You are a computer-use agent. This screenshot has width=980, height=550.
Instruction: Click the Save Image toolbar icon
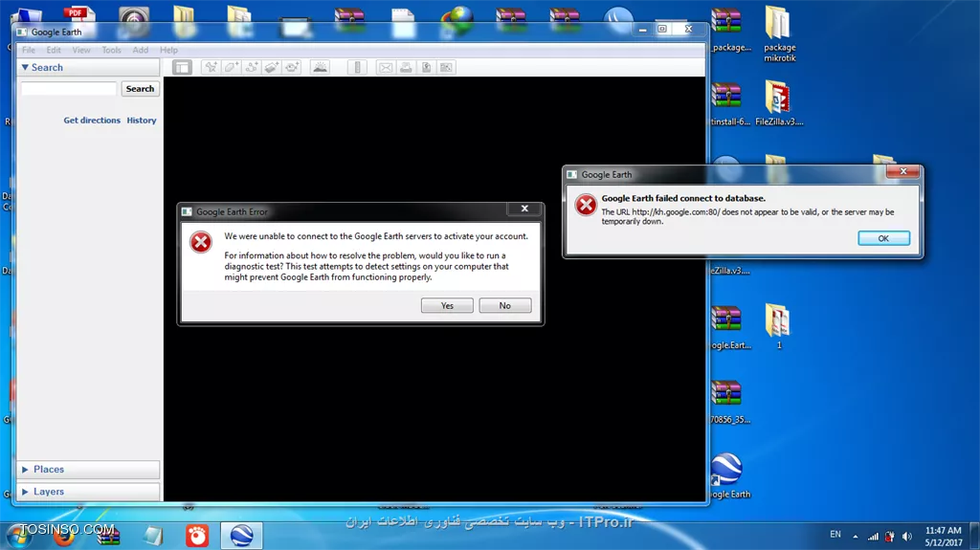point(426,68)
